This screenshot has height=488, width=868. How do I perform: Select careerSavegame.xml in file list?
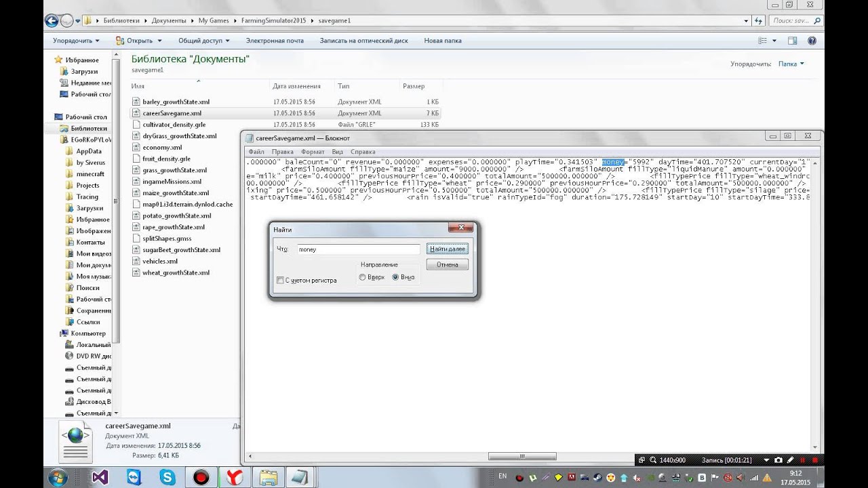[172, 113]
